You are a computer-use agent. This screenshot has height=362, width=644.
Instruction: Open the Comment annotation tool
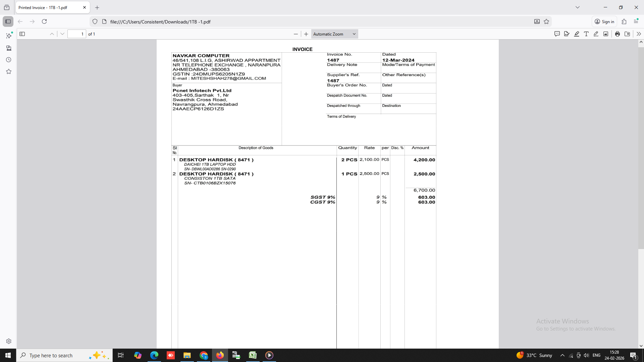(x=557, y=34)
